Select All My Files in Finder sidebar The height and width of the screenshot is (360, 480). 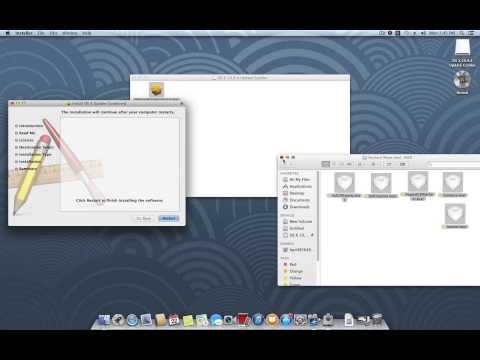coord(296,179)
